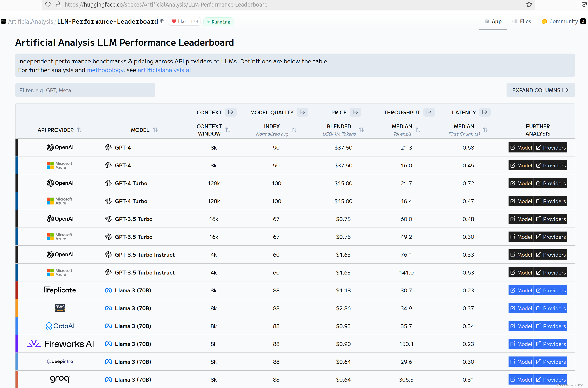Viewport: 588px width, 388px height.
Task: Sort by API Provider column arrows
Action: [x=79, y=130]
